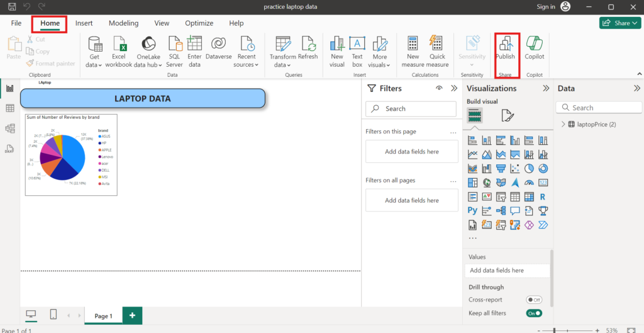Screen dimensions: 644x333
Task: Choose the Funnel chart visualization
Action: 501,169
